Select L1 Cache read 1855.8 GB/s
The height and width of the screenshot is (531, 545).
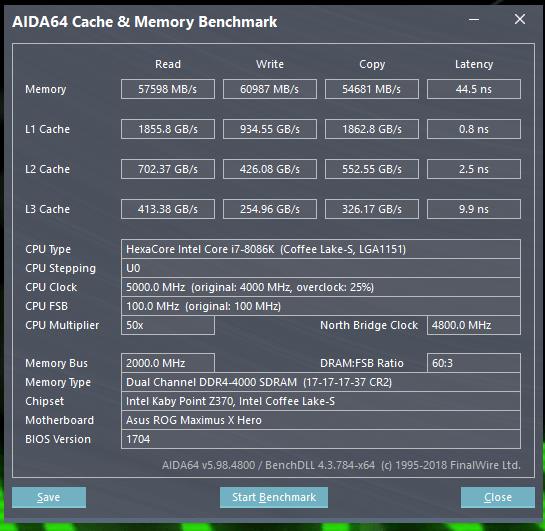coord(168,129)
